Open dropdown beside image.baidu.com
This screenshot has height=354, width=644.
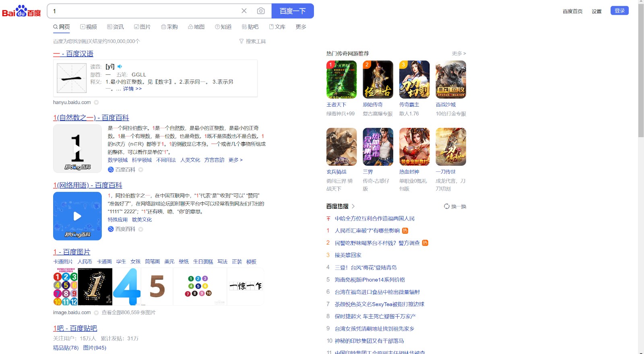(96, 313)
